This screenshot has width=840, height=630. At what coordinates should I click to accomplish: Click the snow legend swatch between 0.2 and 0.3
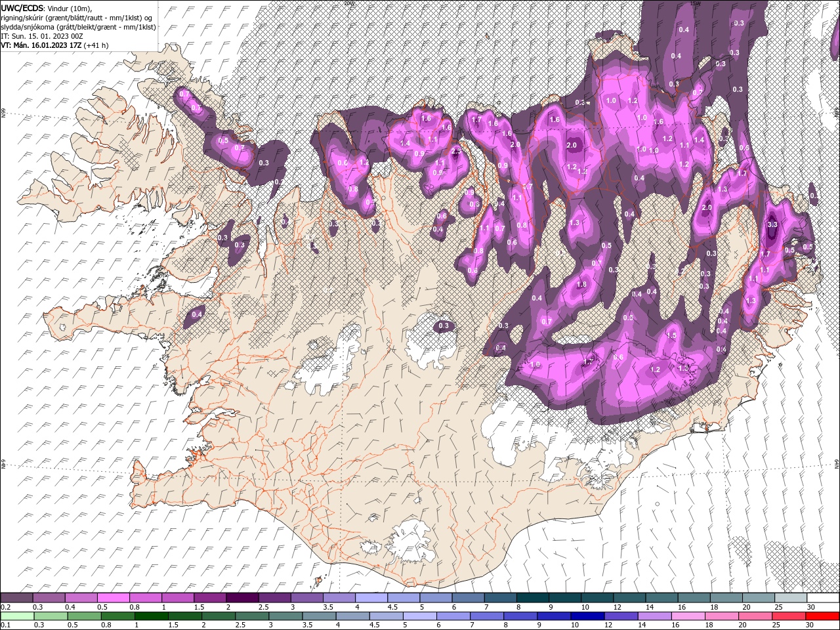click(16, 598)
